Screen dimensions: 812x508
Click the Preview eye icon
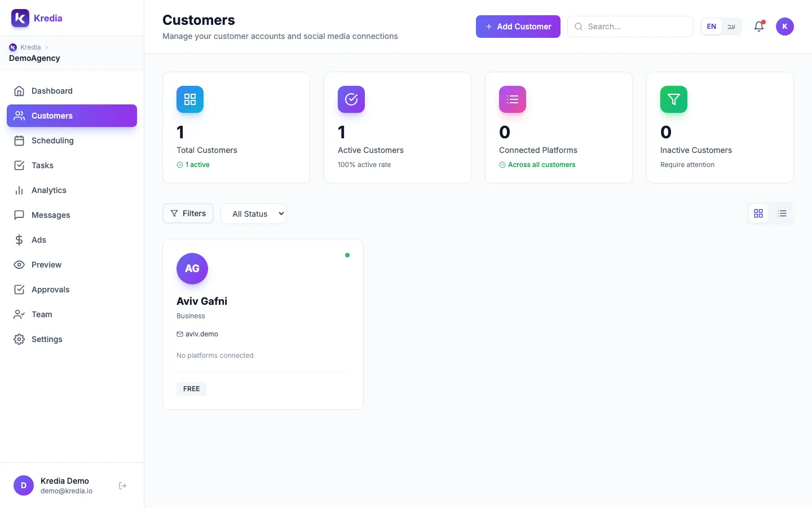click(x=19, y=265)
